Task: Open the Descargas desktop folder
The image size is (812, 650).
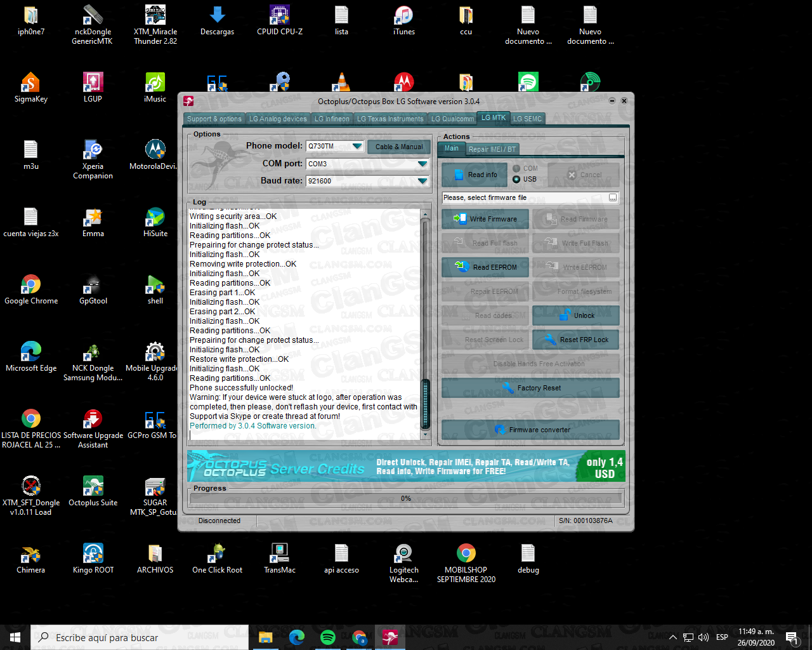Action: pos(217,20)
